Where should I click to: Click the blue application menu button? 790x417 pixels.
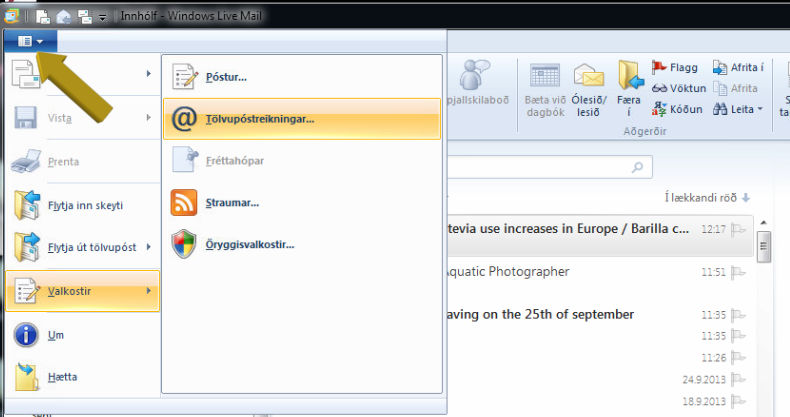pyautogui.click(x=30, y=41)
